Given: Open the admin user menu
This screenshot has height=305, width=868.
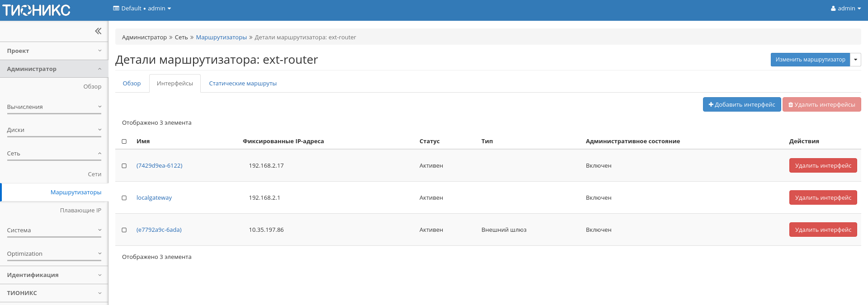Looking at the screenshot, I should [845, 9].
